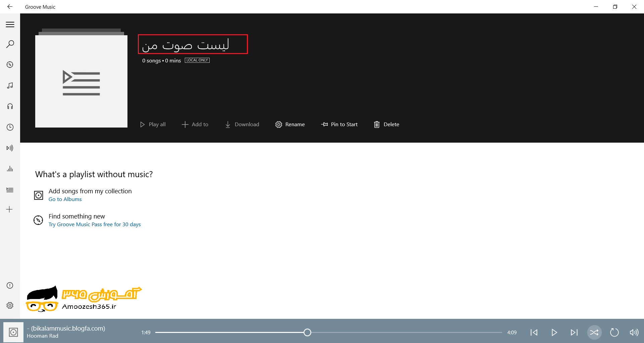The width and height of the screenshot is (644, 343).
Task: Click the album art thumbnail in playback bar
Action: point(13,332)
